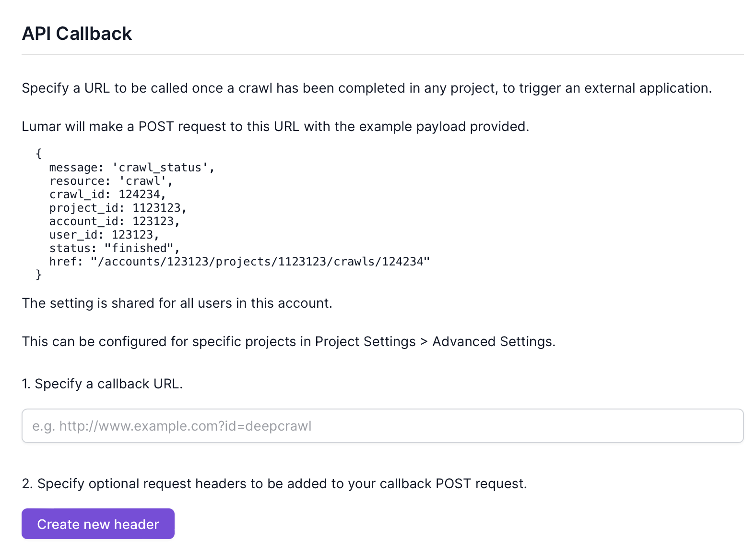Click the user_id: 123123 payload line
This screenshot has width=756, height=554.
pyautogui.click(x=104, y=235)
